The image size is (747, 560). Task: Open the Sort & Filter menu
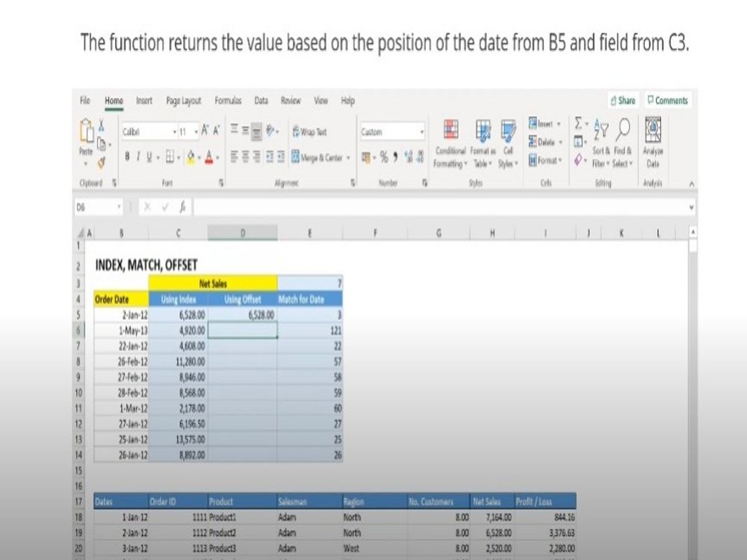click(x=601, y=143)
